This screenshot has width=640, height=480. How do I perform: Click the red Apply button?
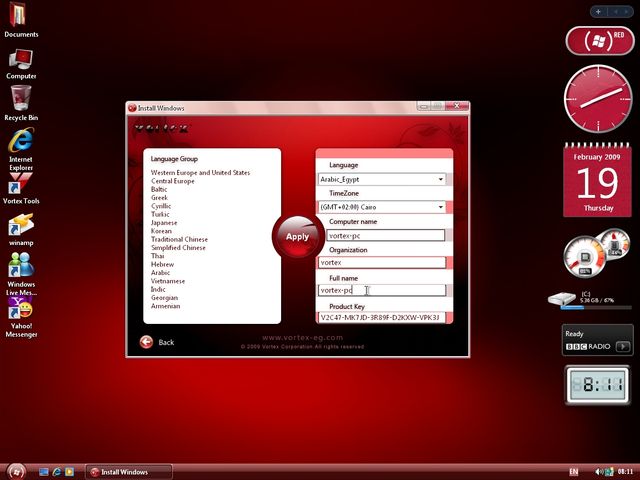[297, 236]
